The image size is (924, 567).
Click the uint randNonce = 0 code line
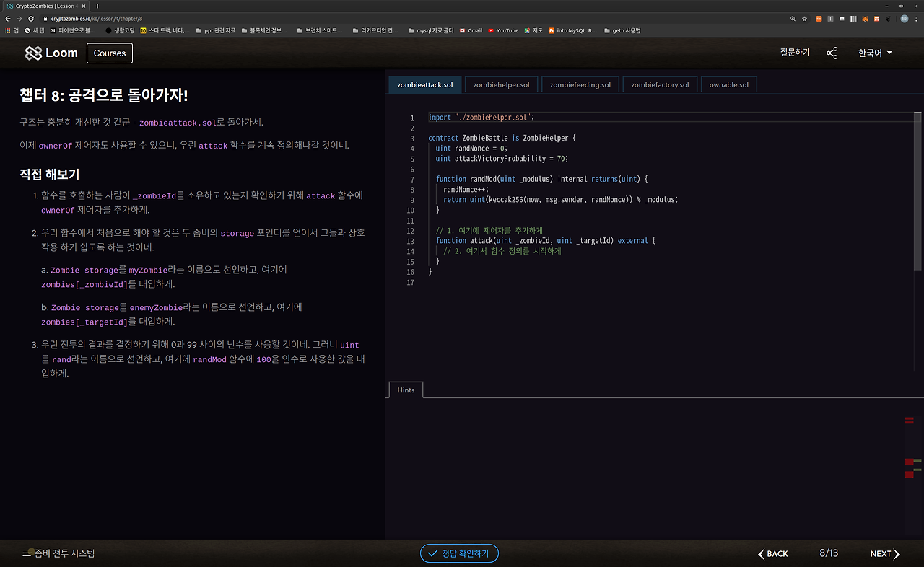click(x=471, y=149)
